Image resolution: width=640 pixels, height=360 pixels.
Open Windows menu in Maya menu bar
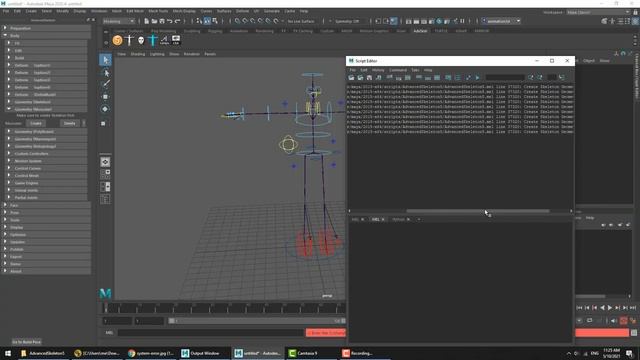click(x=99, y=11)
